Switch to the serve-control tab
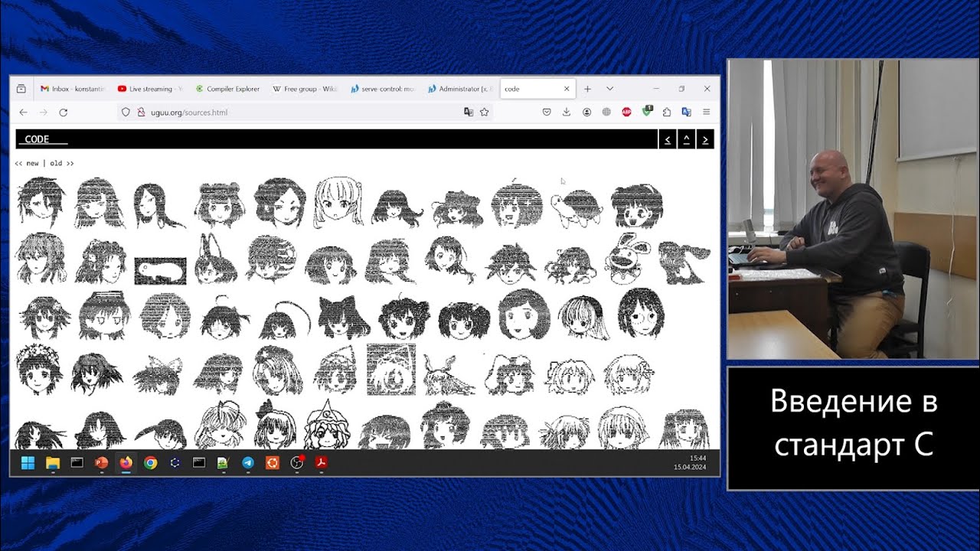 point(382,89)
